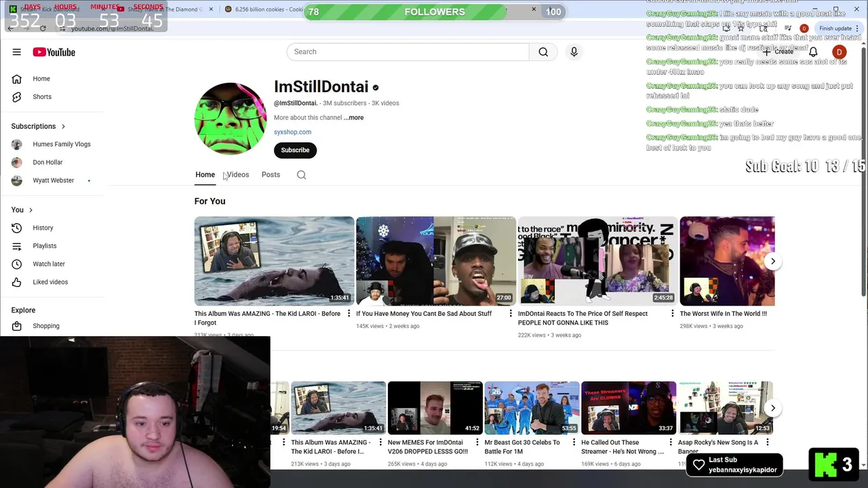Click the Create button
This screenshot has height=488, width=868.
tap(778, 52)
